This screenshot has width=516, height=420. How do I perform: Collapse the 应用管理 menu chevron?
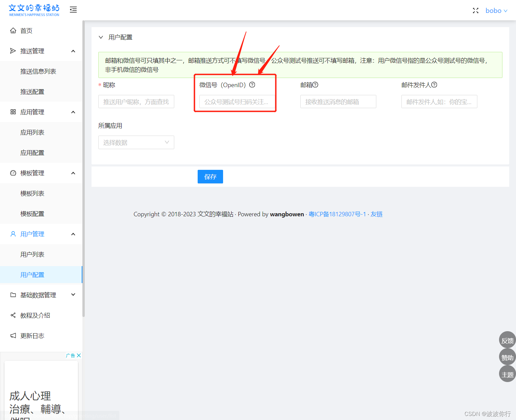73,112
